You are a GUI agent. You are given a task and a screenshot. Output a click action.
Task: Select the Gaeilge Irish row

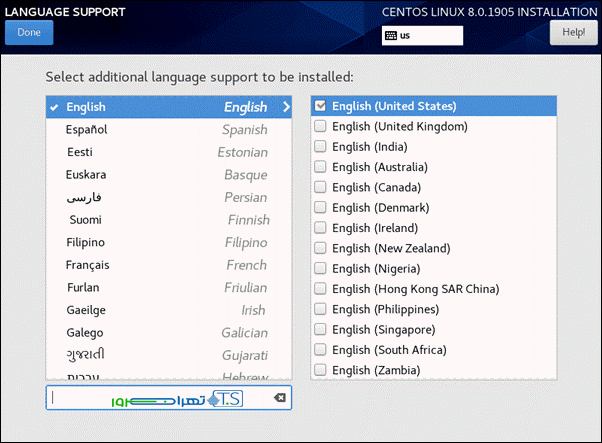168,310
